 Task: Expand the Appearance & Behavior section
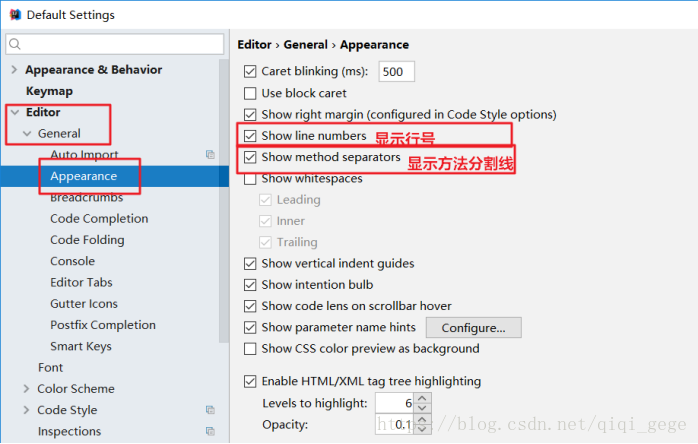coord(14,70)
